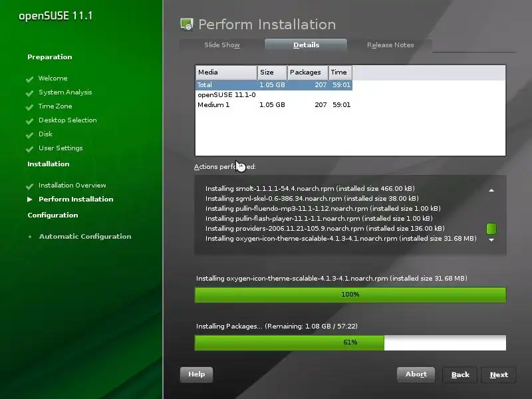
Task: Click the Disk step label
Action: tap(45, 134)
